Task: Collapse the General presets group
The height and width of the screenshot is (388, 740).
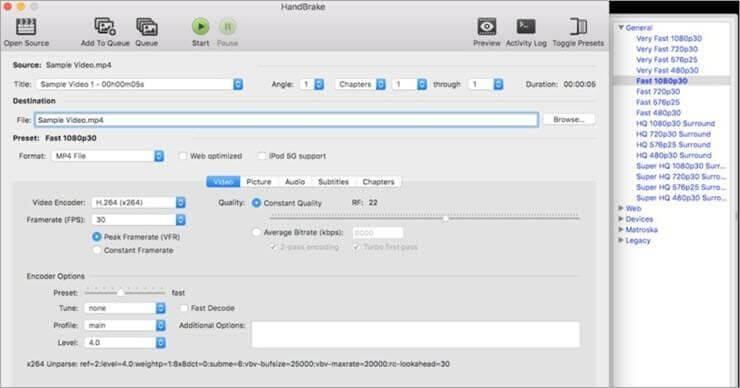Action: [x=622, y=28]
